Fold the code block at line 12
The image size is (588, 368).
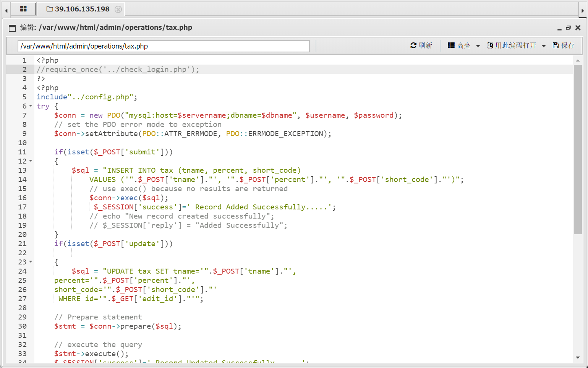pos(31,161)
